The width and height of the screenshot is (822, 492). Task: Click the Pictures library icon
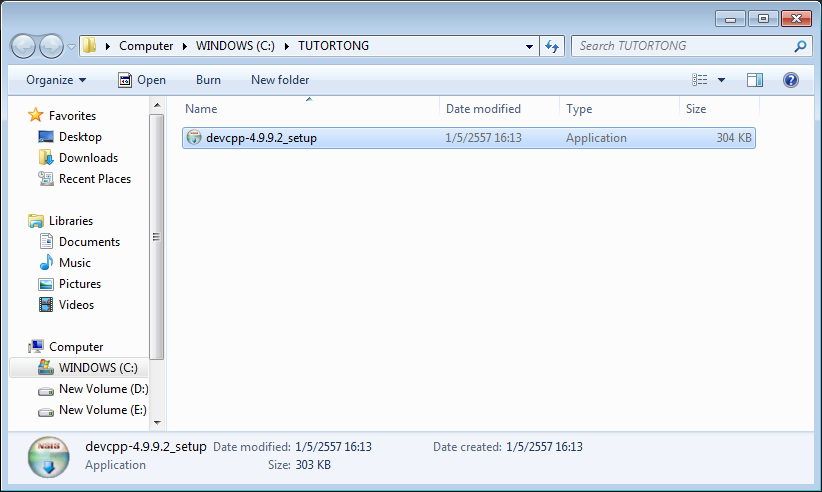pos(46,284)
